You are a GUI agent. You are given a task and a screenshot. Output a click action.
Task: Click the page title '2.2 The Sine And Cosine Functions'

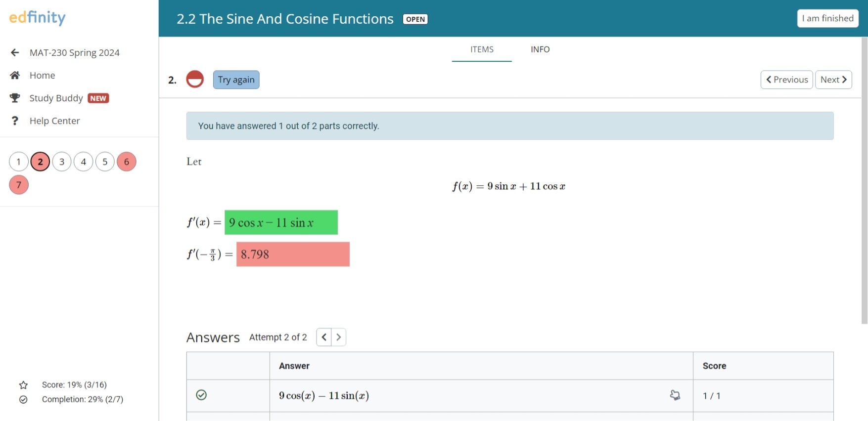click(x=285, y=19)
